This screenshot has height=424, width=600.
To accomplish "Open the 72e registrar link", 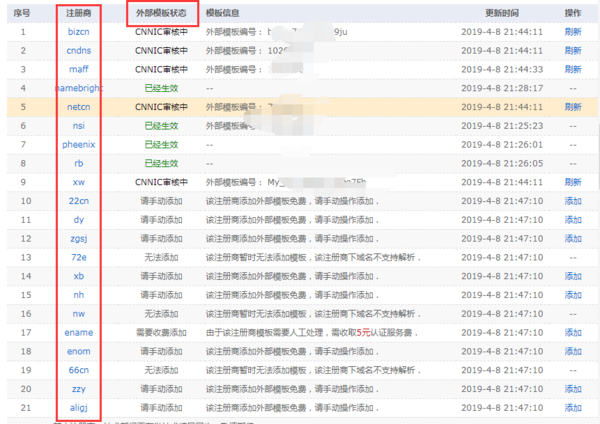I will click(x=78, y=257).
